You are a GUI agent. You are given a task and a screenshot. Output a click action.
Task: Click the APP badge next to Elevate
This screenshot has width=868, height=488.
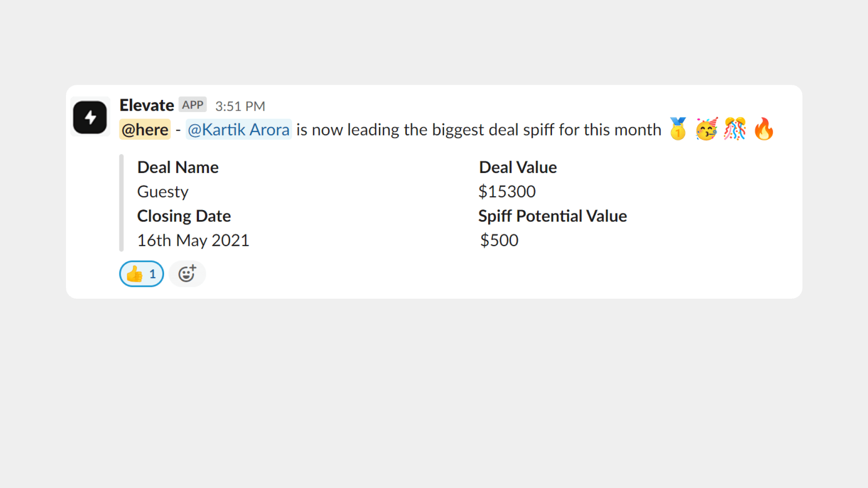point(193,105)
